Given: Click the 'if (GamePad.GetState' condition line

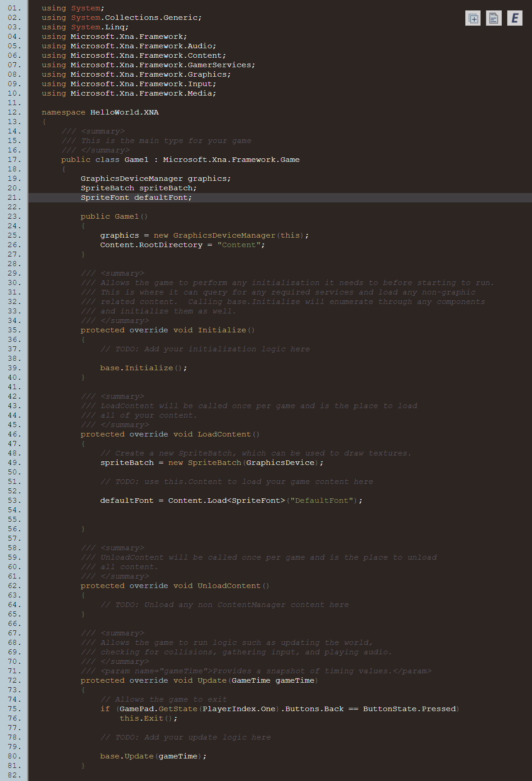Looking at the screenshot, I should (x=280, y=709).
